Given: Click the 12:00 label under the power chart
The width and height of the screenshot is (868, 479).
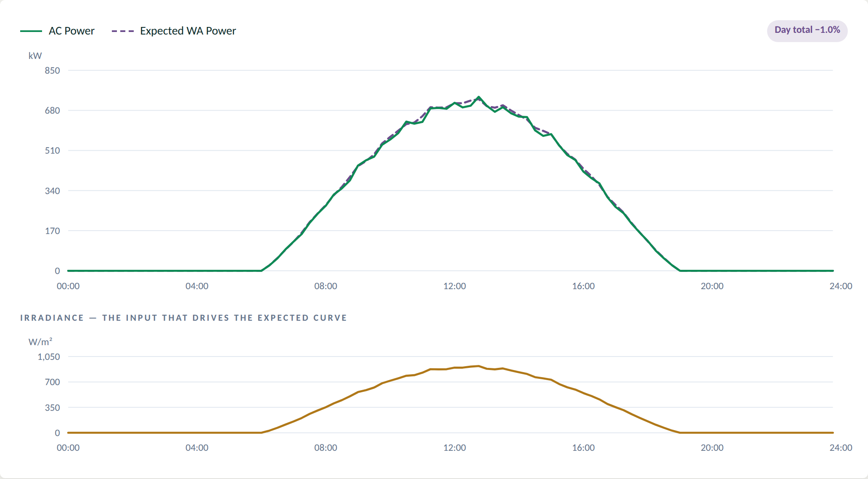Looking at the screenshot, I should coord(455,286).
